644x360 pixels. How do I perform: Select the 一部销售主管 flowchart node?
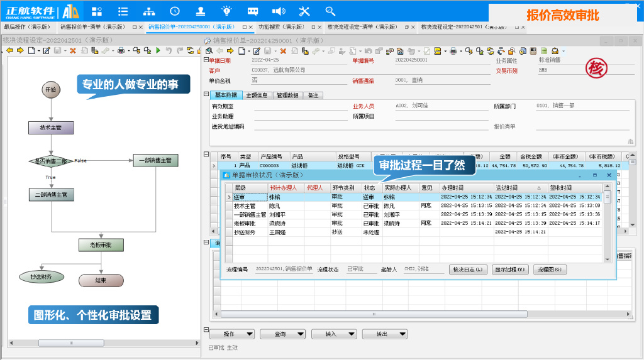click(156, 160)
